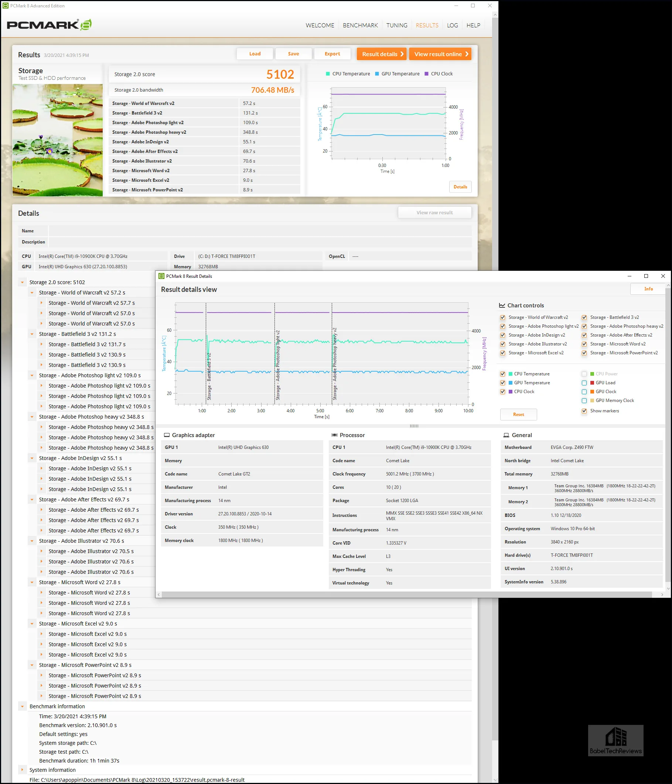Collapse the Microsoft Excel v2 9.0 s group
This screenshot has height=784, width=672.
(x=32, y=624)
